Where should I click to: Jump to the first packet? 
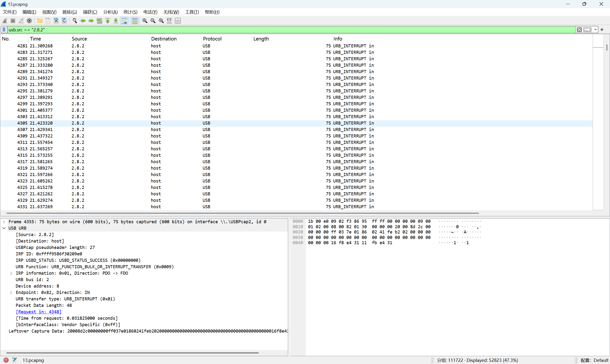(108, 21)
